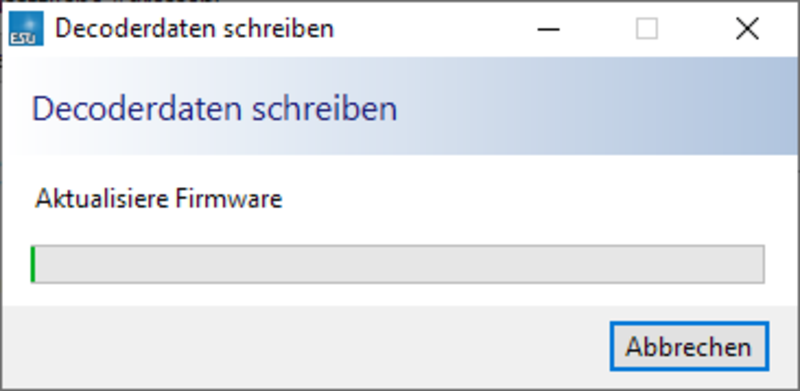Click the green filled progress segment

[33, 264]
